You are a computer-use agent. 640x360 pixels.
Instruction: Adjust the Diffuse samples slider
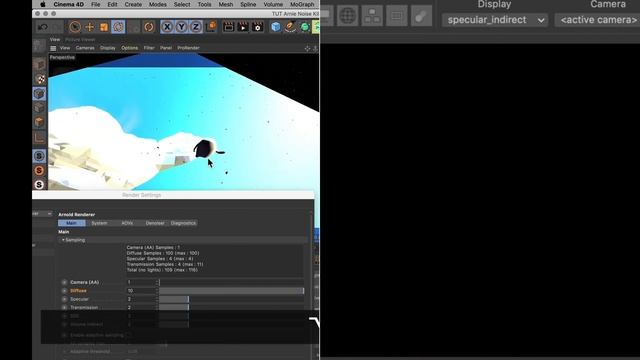tap(231, 291)
